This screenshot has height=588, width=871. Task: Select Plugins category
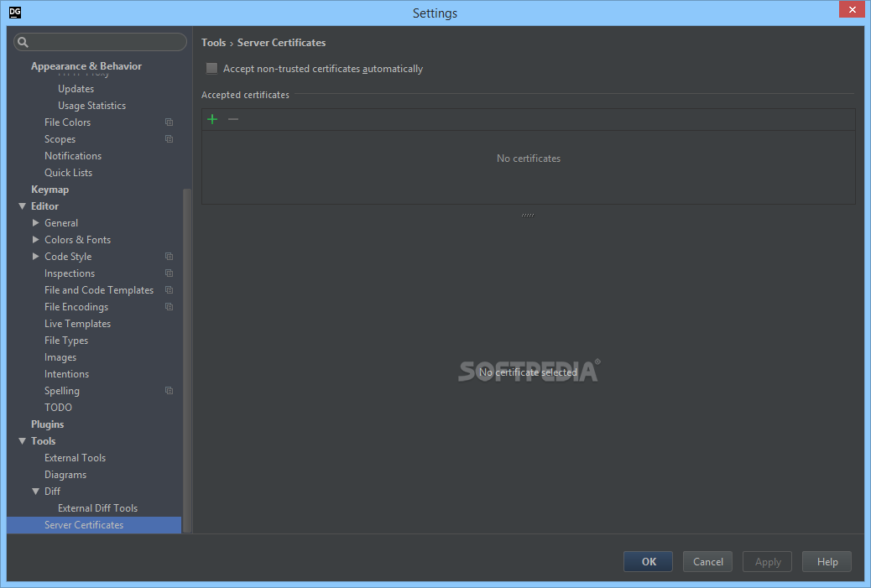click(x=47, y=424)
